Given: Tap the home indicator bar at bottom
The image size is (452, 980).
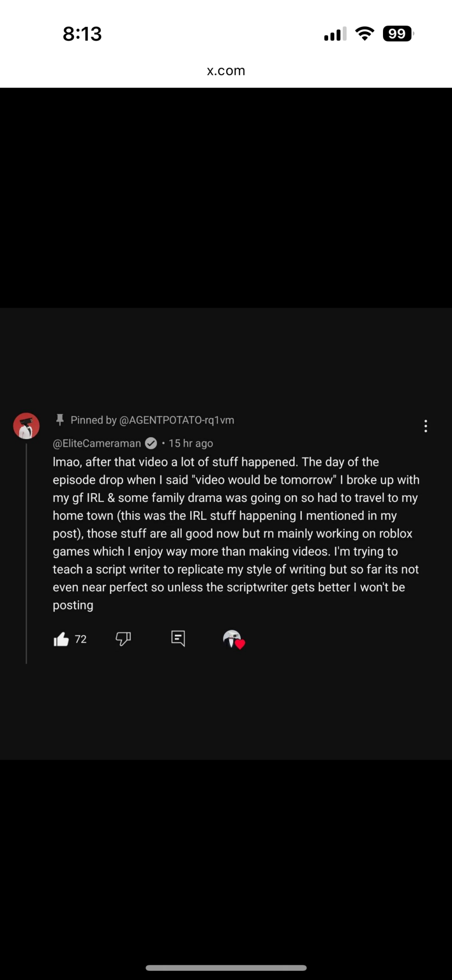Looking at the screenshot, I should [x=226, y=968].
